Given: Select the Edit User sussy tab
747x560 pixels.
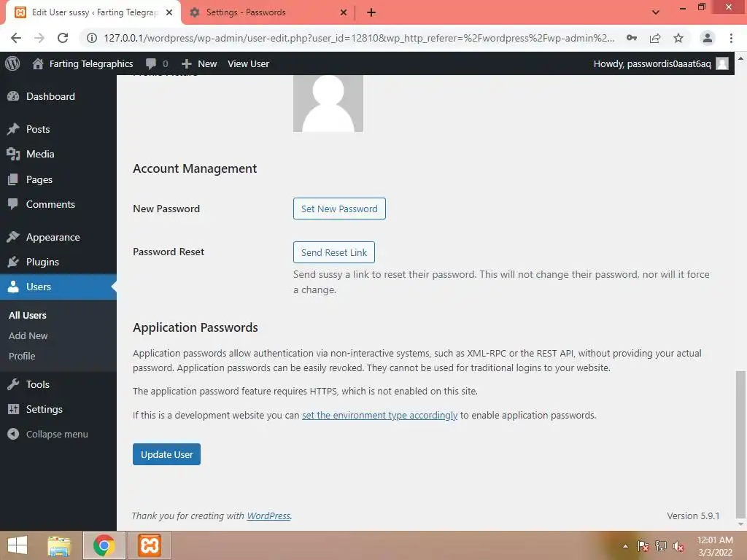Looking at the screenshot, I should 94,12.
